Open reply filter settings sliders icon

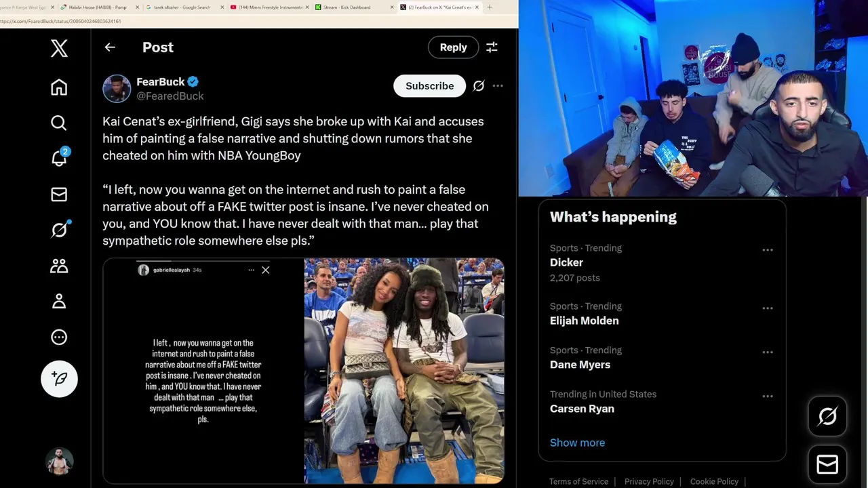492,47
